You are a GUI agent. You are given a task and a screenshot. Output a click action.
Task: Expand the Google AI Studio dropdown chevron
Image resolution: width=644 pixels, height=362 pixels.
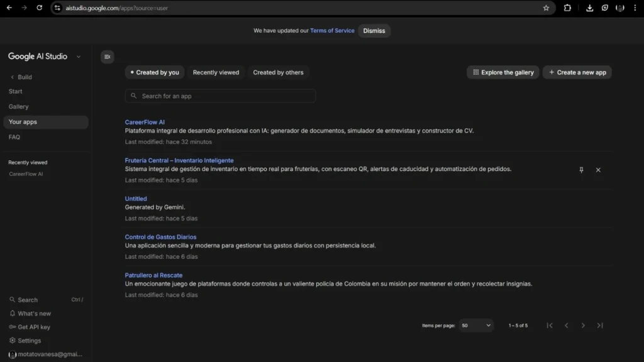(79, 57)
